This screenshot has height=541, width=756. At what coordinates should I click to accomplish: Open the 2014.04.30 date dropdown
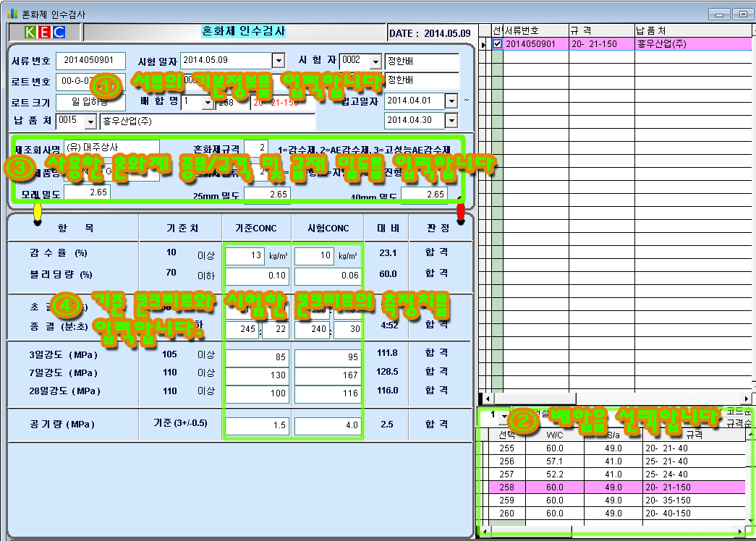coord(451,121)
